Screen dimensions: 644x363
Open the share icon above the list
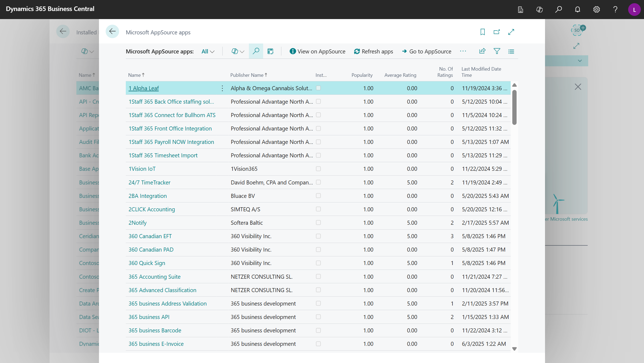point(482,51)
